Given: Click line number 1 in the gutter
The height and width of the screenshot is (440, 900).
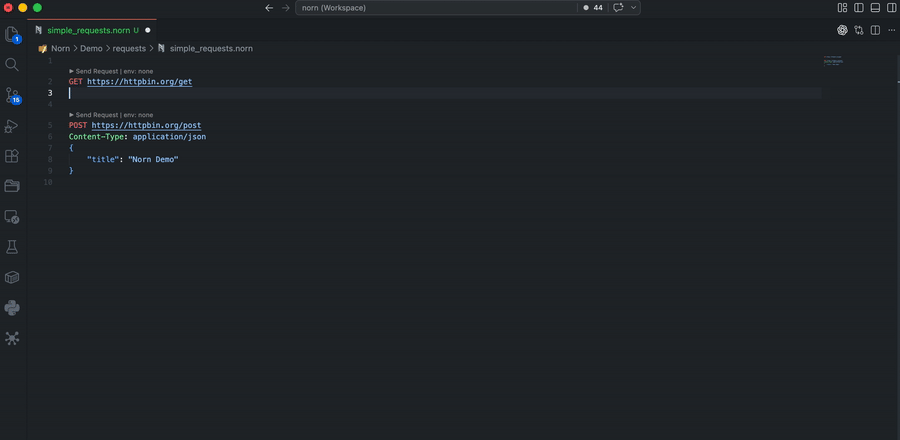Looking at the screenshot, I should click(x=51, y=60).
